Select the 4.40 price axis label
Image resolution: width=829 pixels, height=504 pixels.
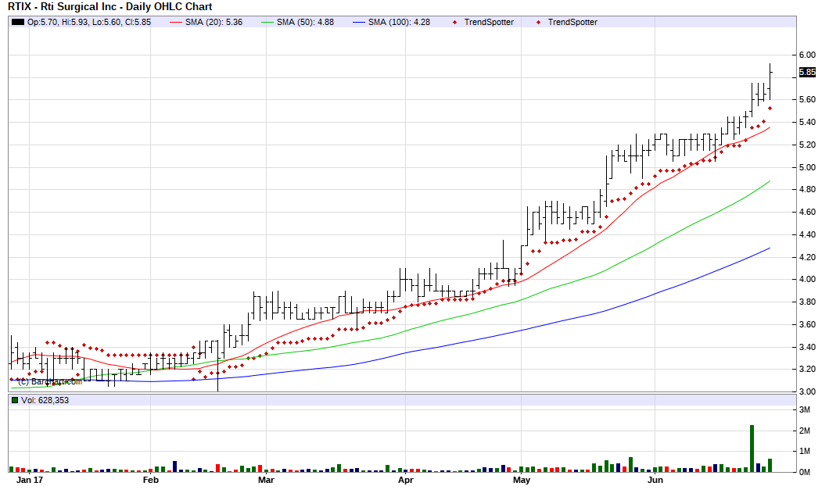(807, 234)
